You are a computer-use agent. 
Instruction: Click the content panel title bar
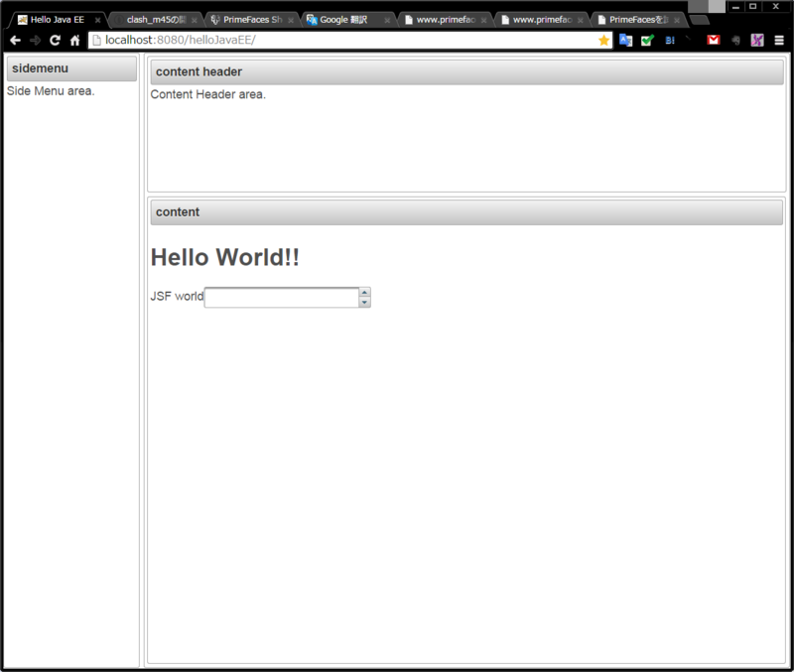466,212
